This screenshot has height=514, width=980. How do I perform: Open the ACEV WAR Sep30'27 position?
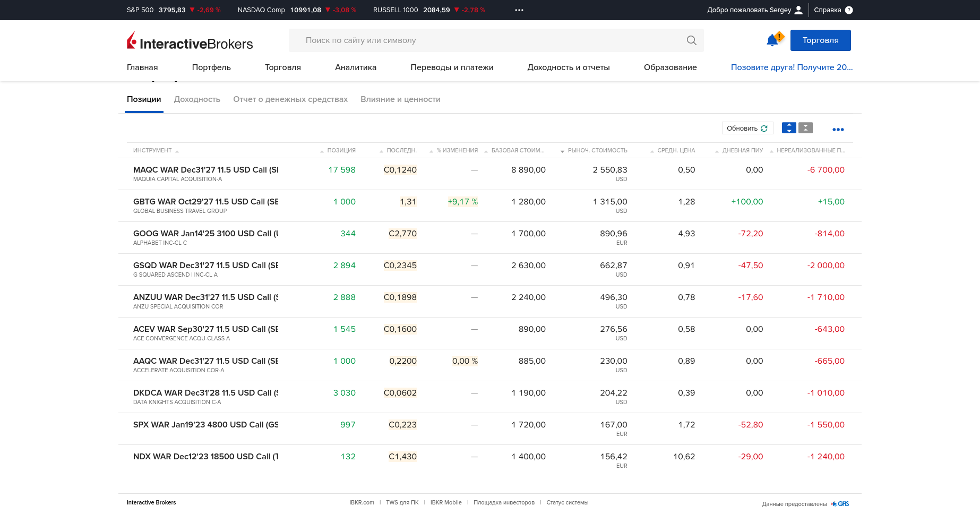pyautogui.click(x=206, y=329)
